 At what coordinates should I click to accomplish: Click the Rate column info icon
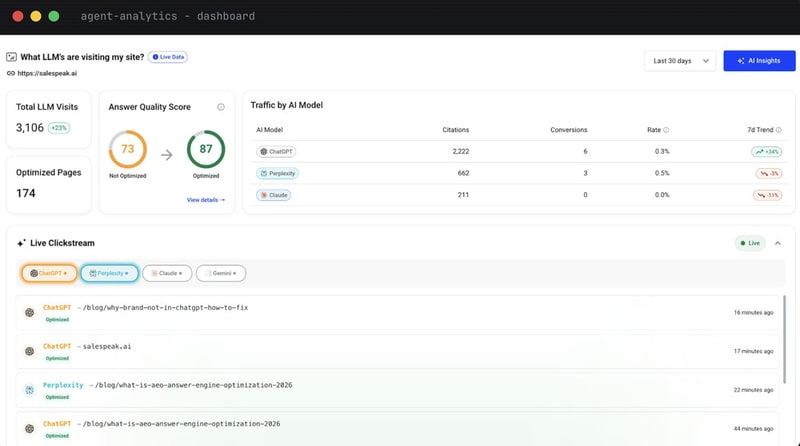[666, 130]
